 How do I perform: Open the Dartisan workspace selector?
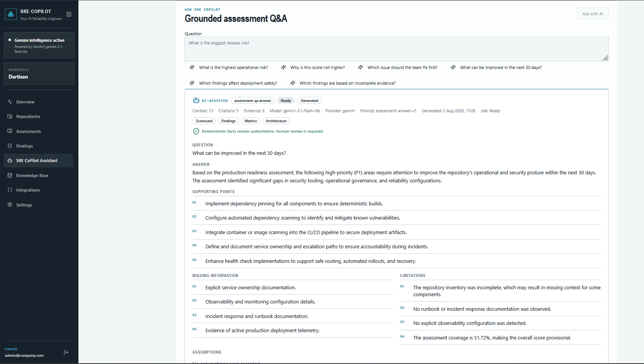(x=39, y=74)
